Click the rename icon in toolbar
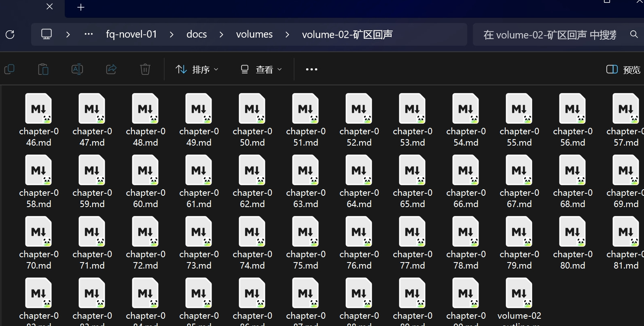This screenshot has width=644, height=326. pos(77,69)
